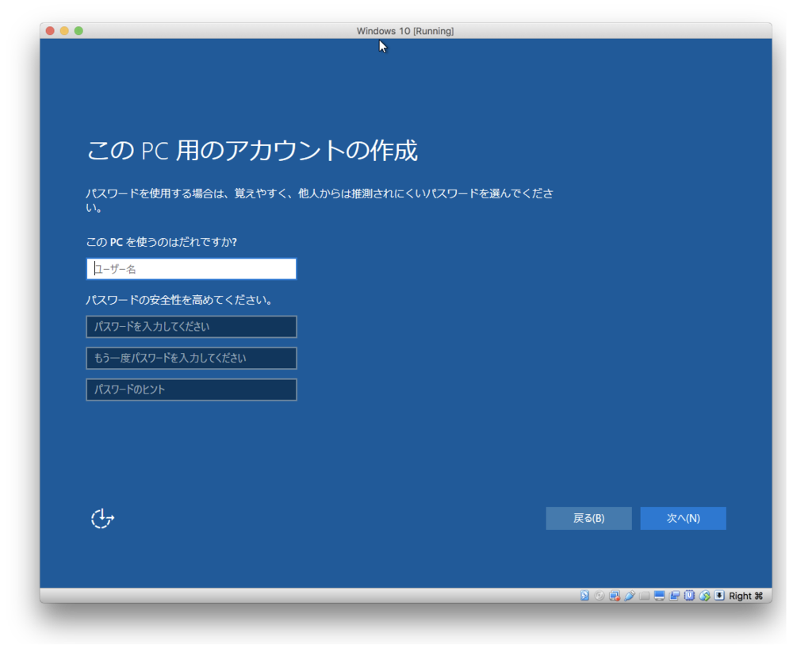The image size is (812, 660).
Task: Click the network adapter status icon
Action: pyautogui.click(x=614, y=595)
